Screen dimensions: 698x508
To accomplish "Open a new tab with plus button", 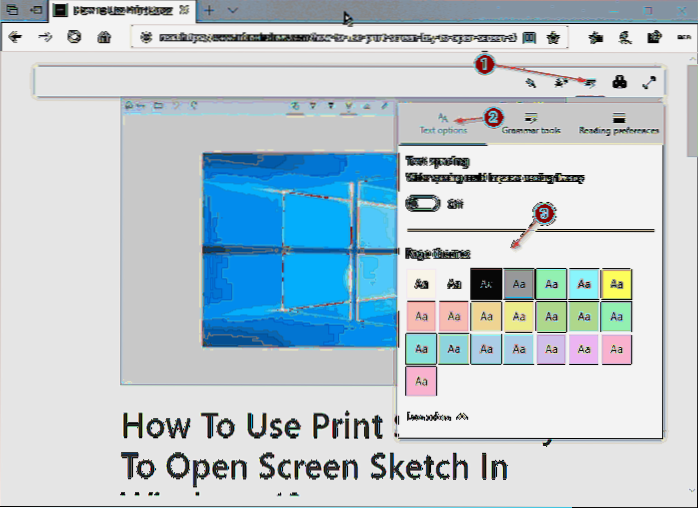I will 209,10.
